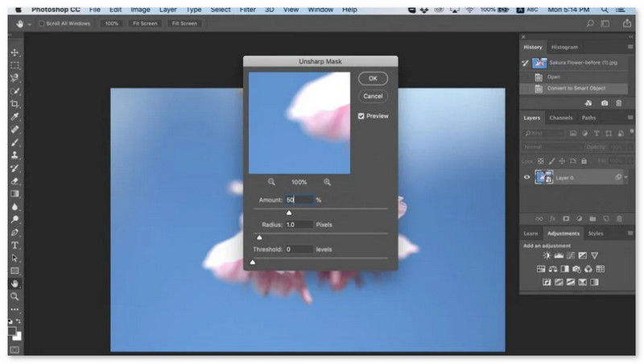Add a Curves adjustment
This screenshot has width=644, height=364.
coord(571,255)
